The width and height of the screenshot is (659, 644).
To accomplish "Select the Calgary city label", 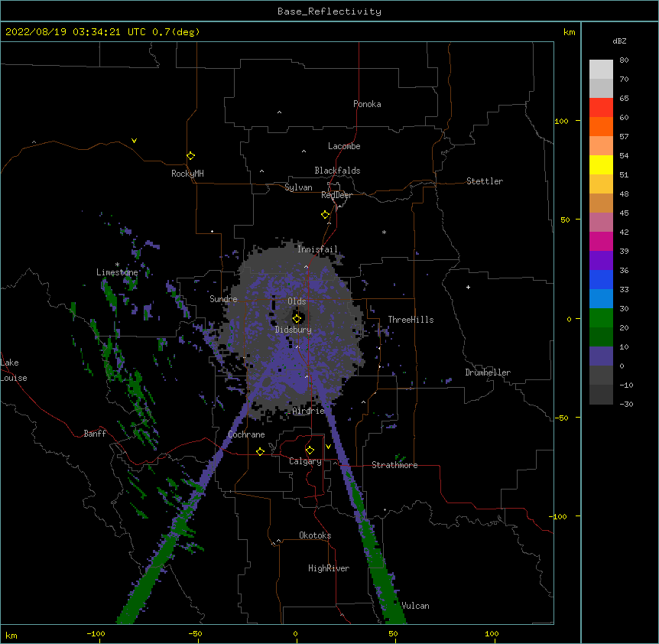I will (x=305, y=461).
